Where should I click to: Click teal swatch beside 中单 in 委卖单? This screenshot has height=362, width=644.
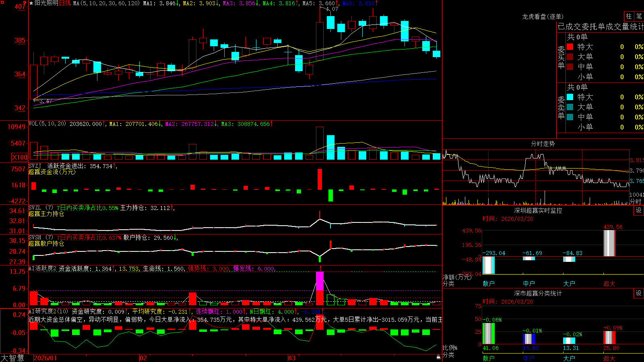(570, 117)
